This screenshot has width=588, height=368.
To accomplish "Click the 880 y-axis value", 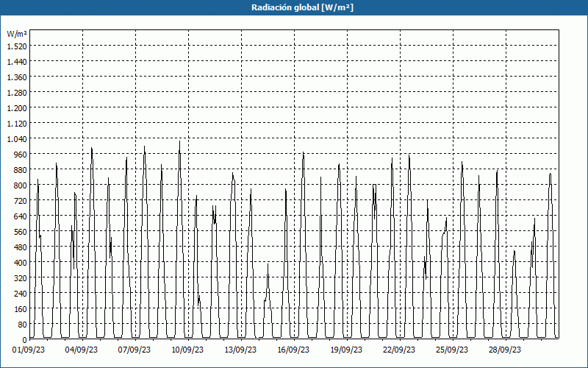I will 21,169.
